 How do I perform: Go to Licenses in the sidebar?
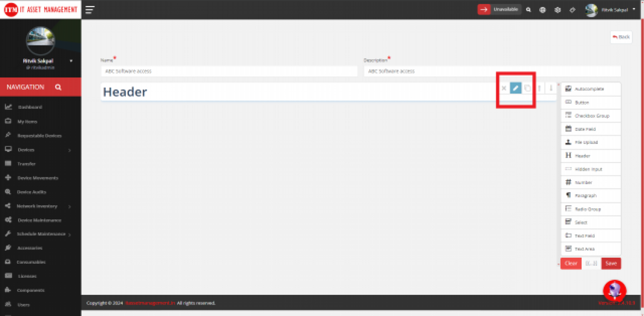(26, 276)
